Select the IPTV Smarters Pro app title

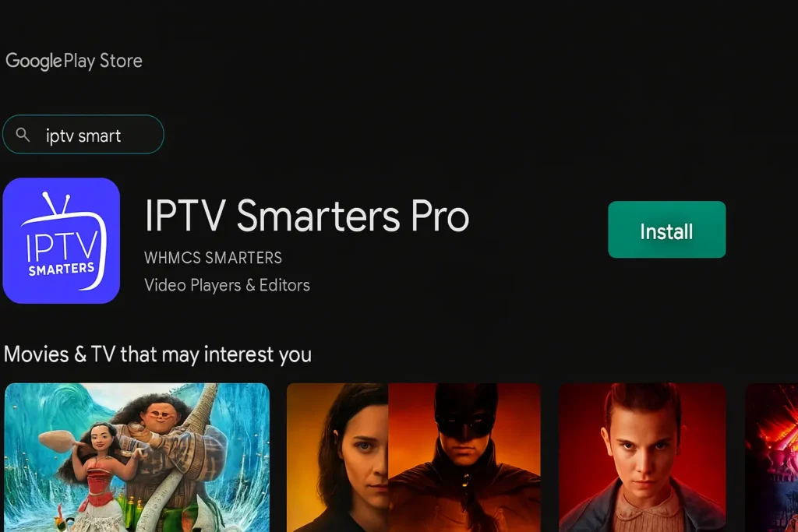tap(306, 217)
